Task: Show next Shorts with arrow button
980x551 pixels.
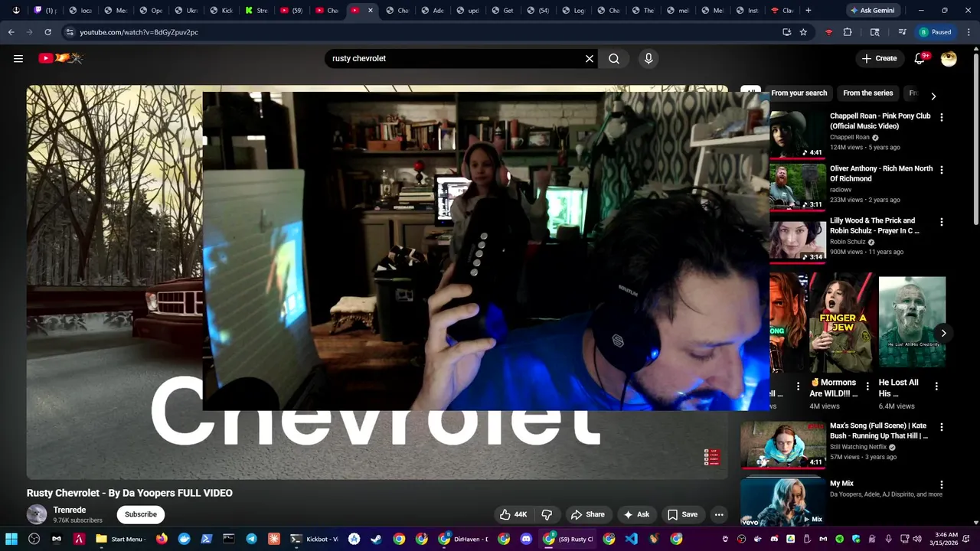Action: (943, 333)
